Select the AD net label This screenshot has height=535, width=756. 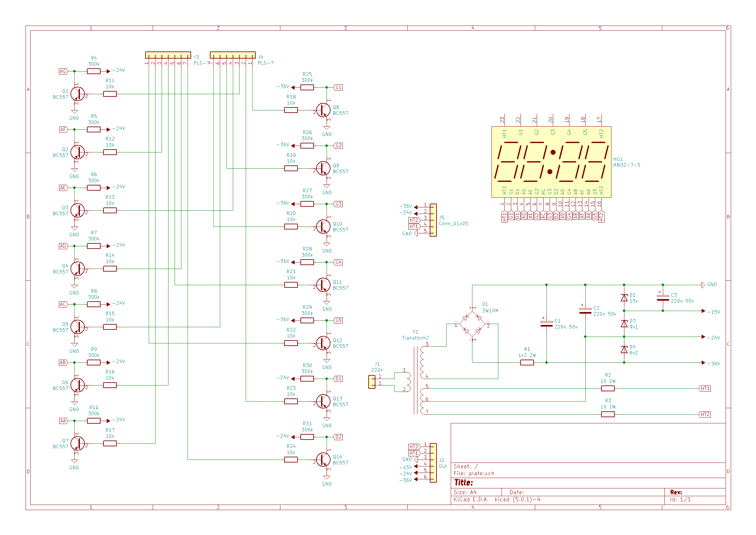click(63, 246)
